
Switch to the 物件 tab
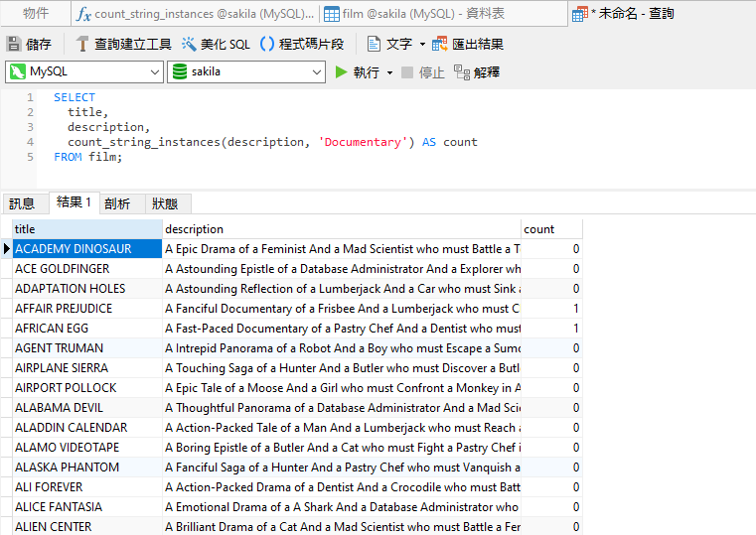[x=36, y=14]
